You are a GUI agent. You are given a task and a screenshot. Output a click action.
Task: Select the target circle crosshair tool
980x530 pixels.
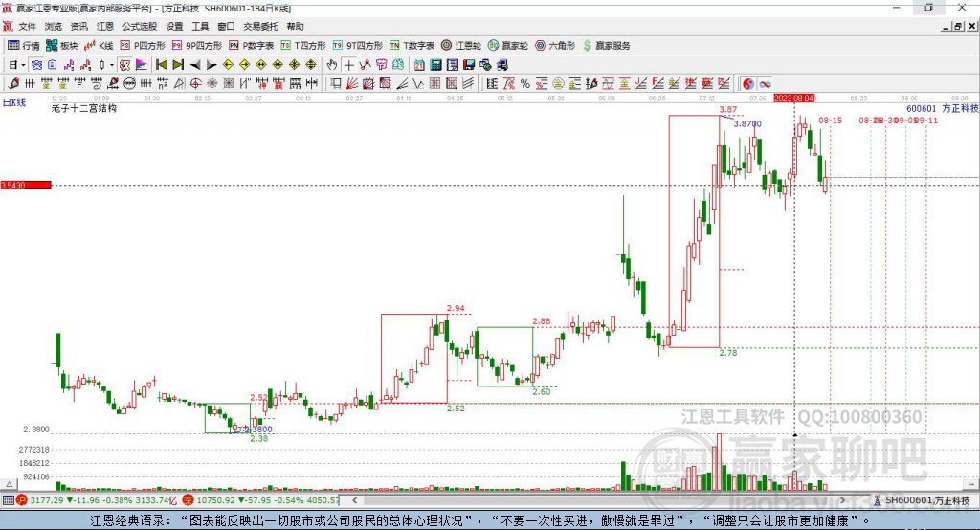[195, 84]
